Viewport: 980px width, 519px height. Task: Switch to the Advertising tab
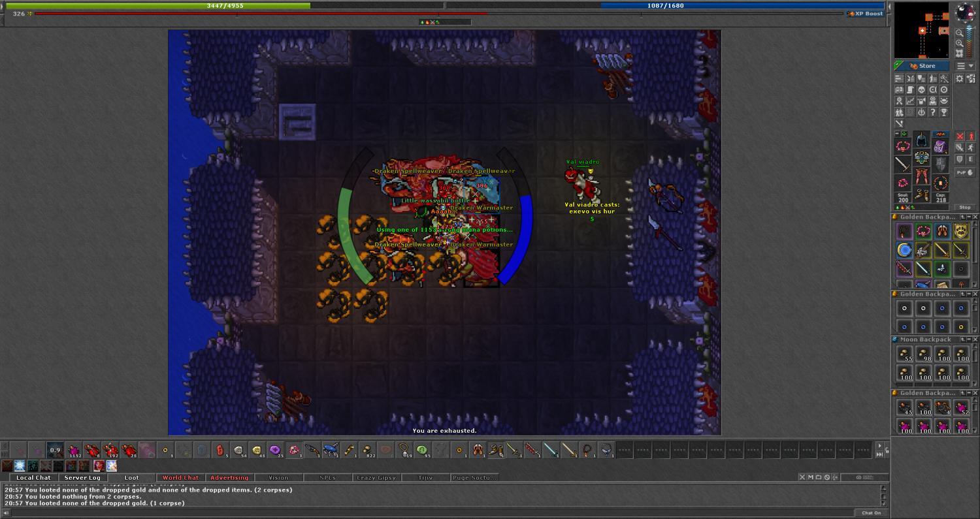(x=229, y=478)
